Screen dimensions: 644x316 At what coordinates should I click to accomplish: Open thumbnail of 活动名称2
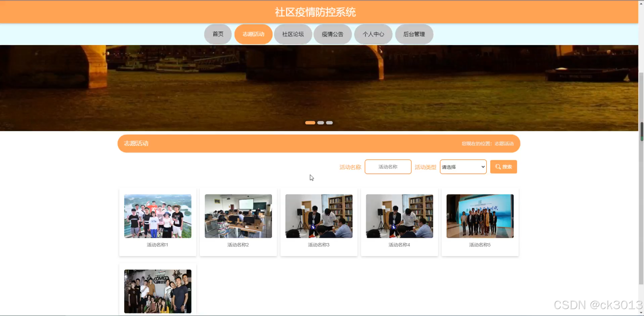[238, 216]
